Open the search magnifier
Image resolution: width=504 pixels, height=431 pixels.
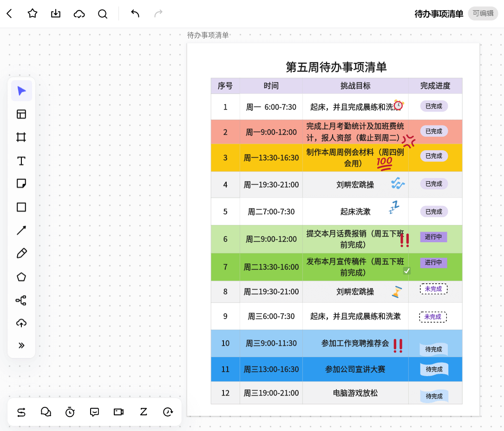coord(103,14)
